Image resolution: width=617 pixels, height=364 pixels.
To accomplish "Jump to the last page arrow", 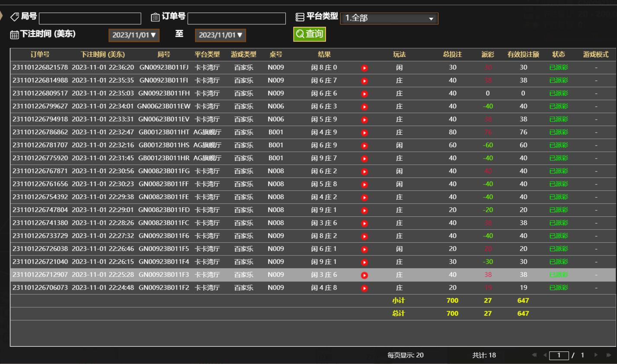I will pyautogui.click(x=609, y=355).
